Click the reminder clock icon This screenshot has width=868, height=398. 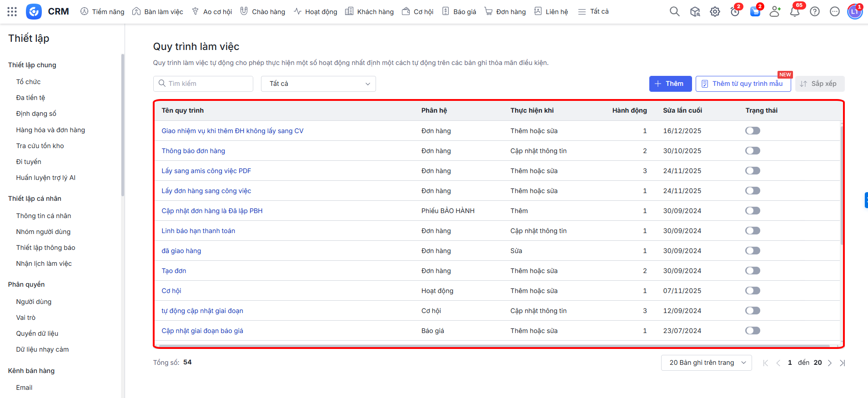[735, 12]
